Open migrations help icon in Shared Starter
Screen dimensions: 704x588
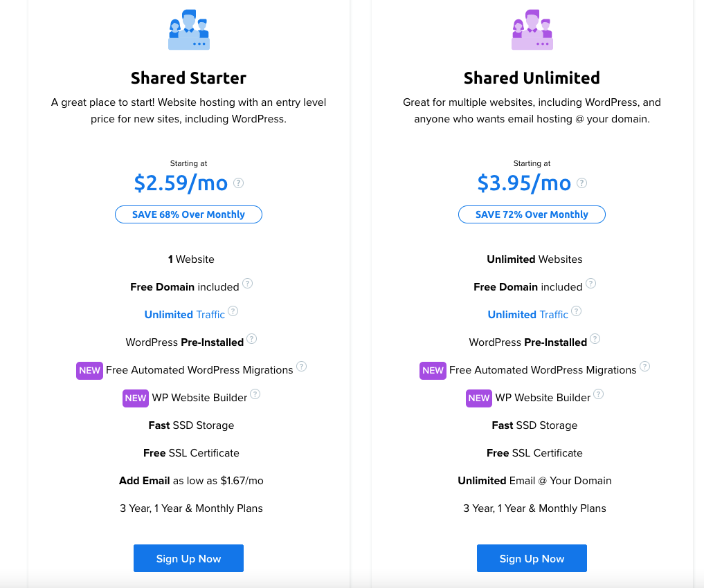click(302, 367)
